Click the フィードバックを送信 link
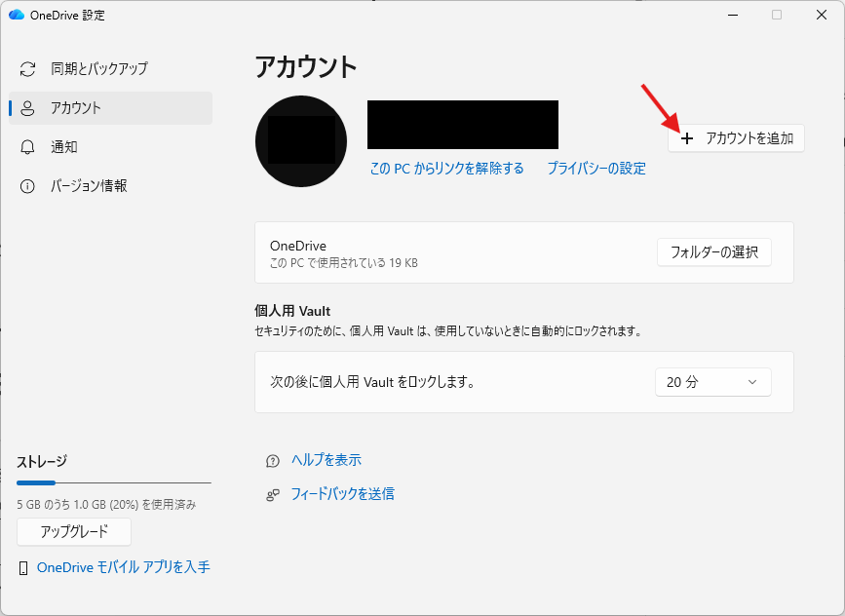This screenshot has height=616, width=845. 342,493
